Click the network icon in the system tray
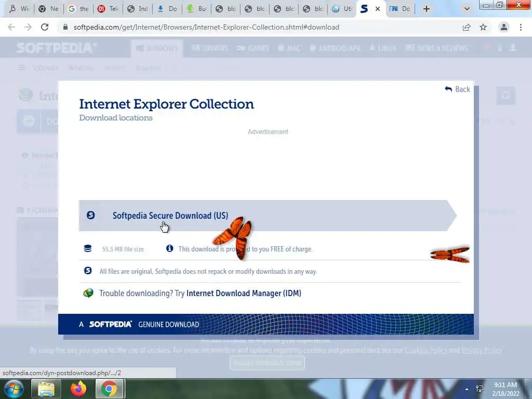This screenshot has height=399, width=532. [x=480, y=389]
